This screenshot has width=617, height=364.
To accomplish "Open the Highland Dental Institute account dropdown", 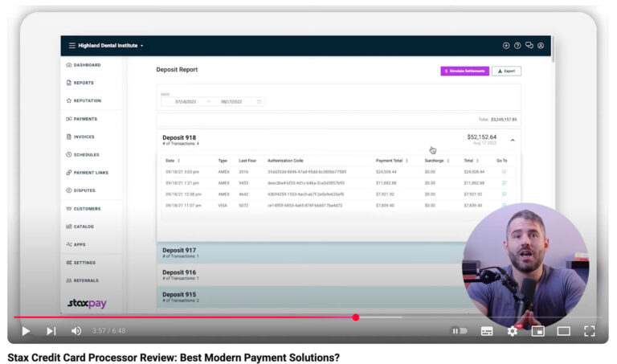I will pyautogui.click(x=111, y=46).
